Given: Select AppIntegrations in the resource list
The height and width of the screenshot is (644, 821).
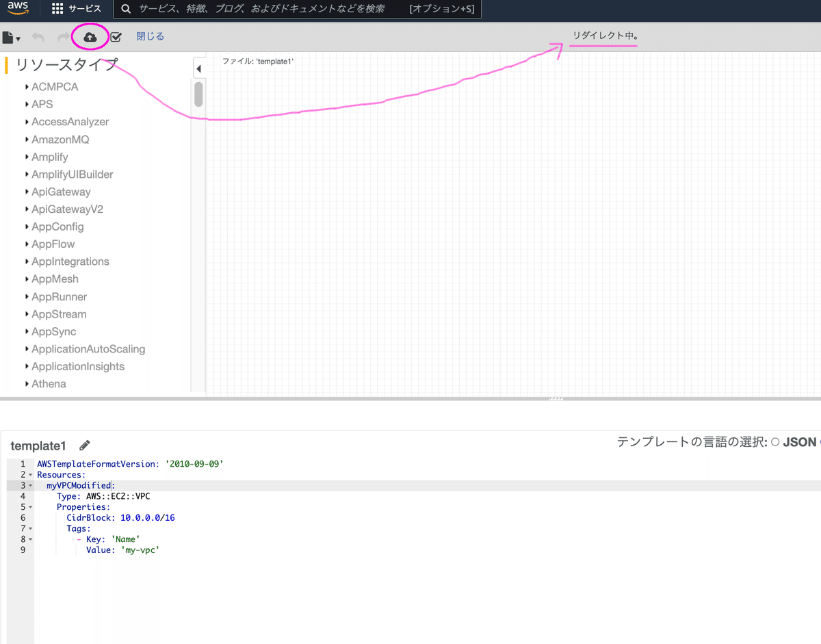Looking at the screenshot, I should pos(70,261).
